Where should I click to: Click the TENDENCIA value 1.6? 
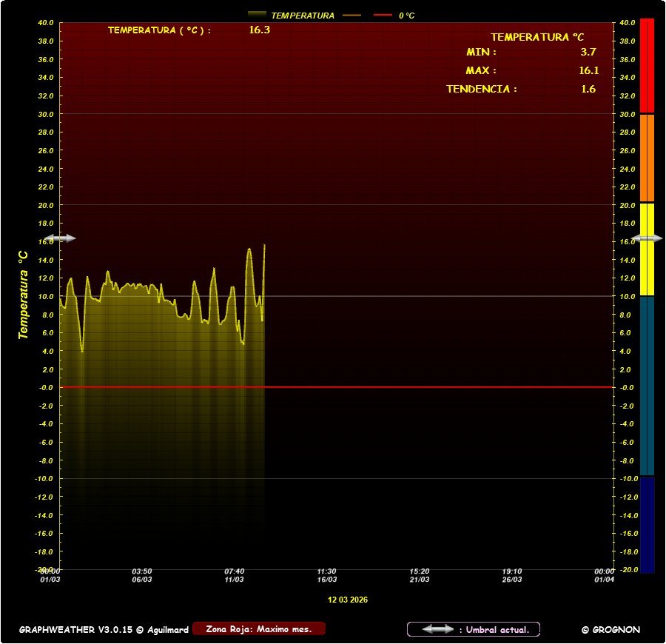588,89
